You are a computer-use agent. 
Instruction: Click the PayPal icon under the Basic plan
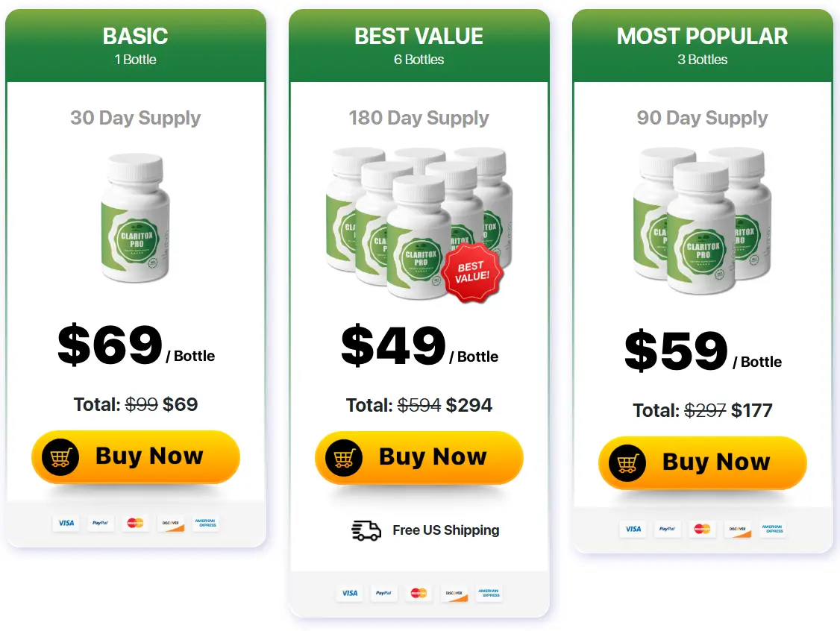[101, 523]
